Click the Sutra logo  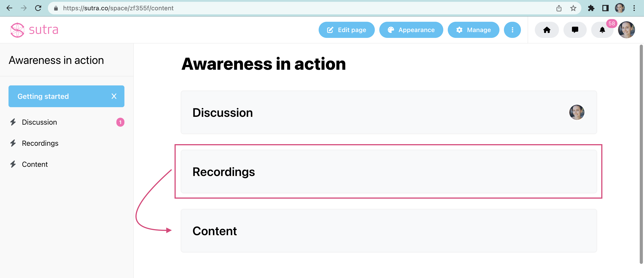point(34,30)
